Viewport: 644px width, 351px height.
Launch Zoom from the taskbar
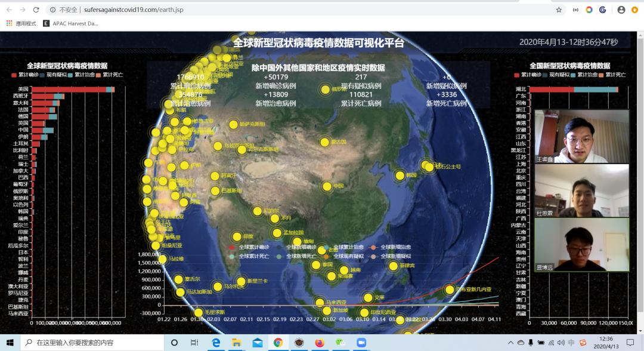362,343
